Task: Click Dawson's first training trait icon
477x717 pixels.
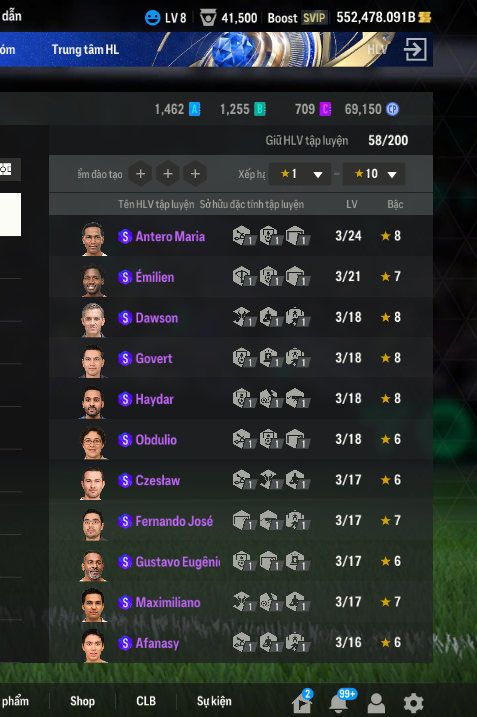Action: [243, 317]
